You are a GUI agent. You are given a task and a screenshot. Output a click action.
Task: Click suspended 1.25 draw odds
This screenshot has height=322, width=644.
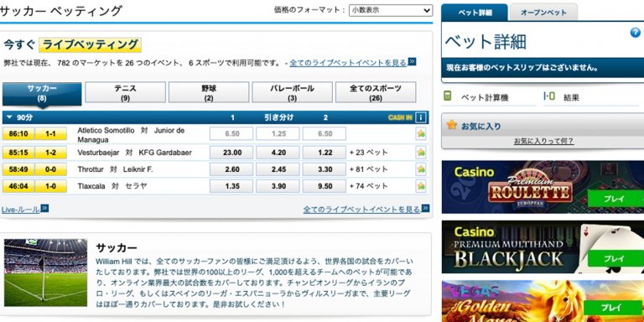point(278,133)
